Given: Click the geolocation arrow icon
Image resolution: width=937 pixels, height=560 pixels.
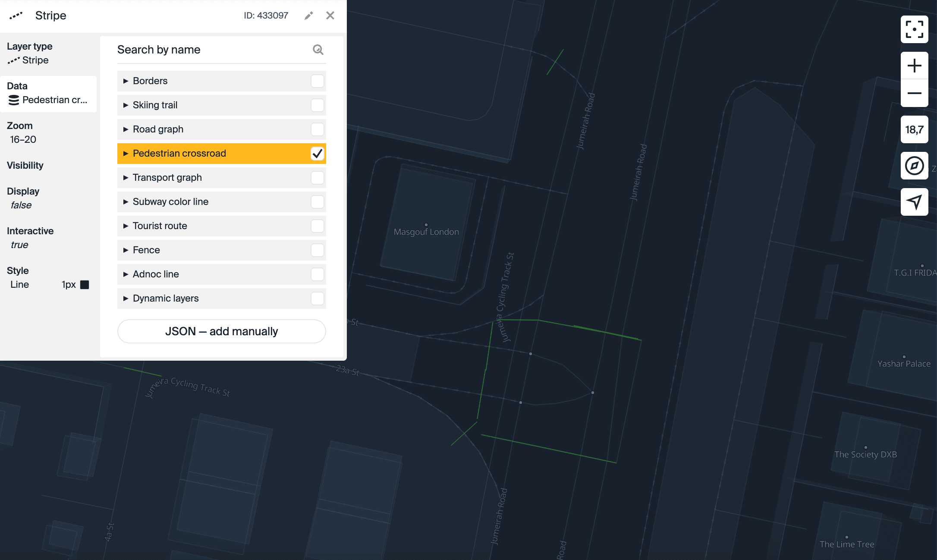Looking at the screenshot, I should click(x=914, y=202).
